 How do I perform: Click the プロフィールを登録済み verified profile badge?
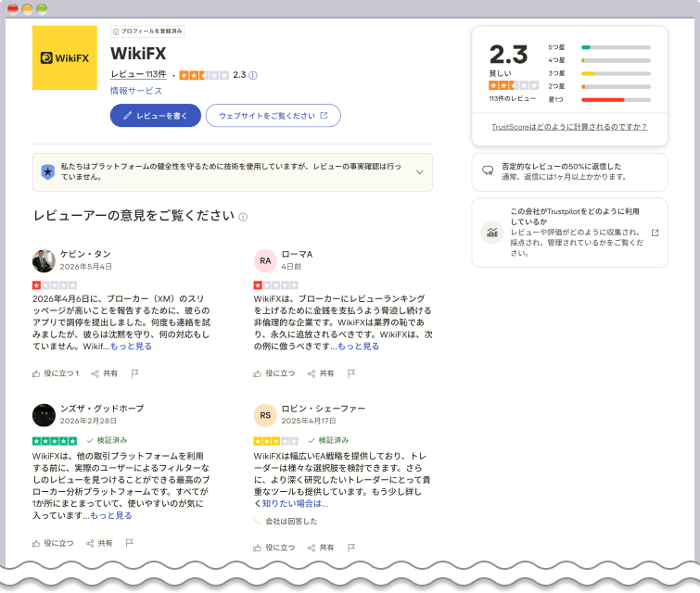pos(147,32)
